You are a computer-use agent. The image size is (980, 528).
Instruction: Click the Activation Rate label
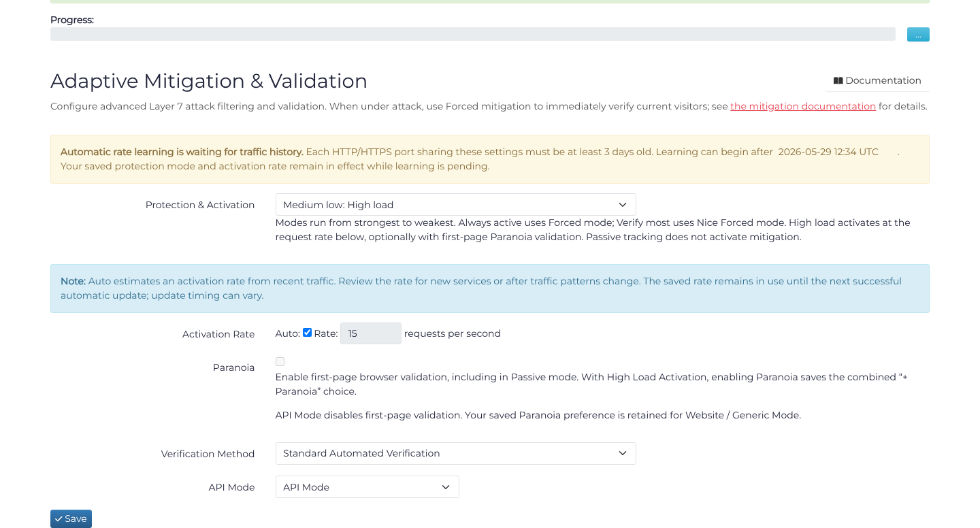tap(218, 334)
